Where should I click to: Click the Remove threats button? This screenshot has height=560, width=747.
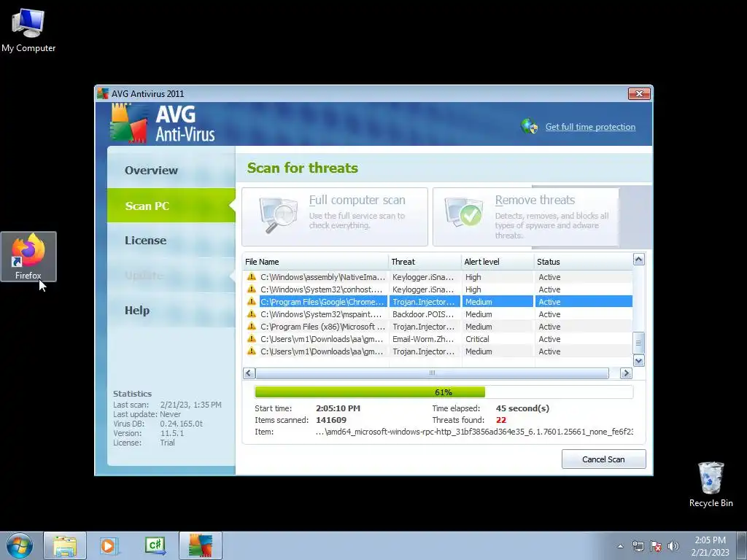coord(525,217)
